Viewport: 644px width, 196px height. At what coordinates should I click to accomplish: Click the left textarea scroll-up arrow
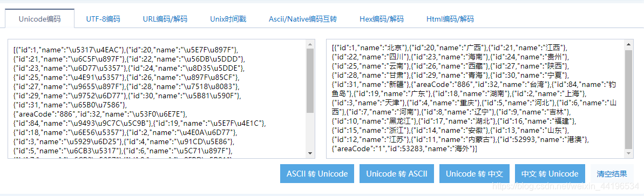click(x=310, y=44)
